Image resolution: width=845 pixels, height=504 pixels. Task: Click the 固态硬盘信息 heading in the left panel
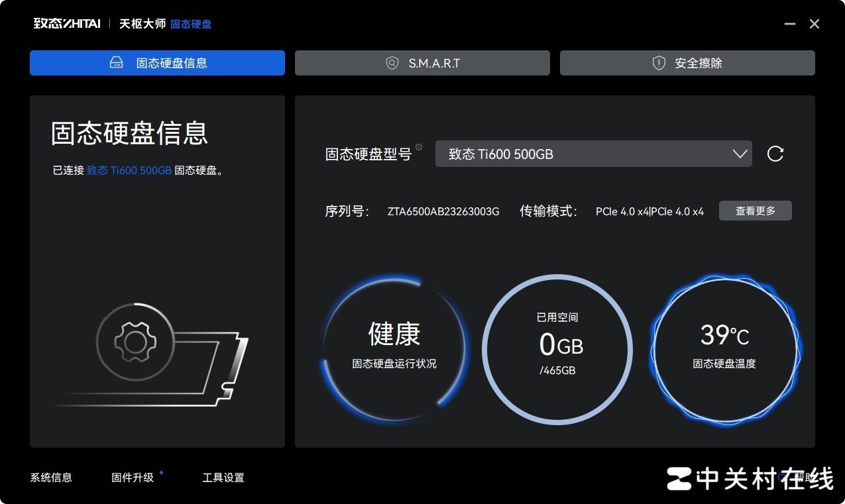tap(130, 132)
